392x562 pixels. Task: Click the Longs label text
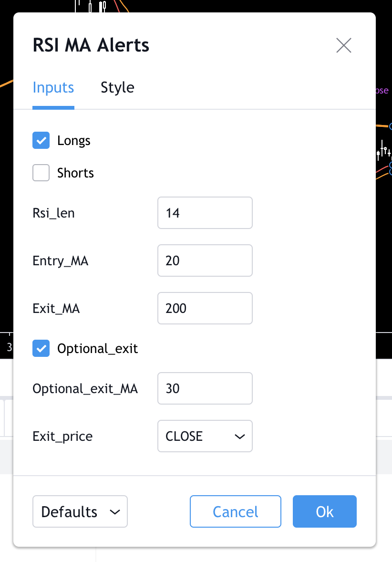click(x=74, y=141)
